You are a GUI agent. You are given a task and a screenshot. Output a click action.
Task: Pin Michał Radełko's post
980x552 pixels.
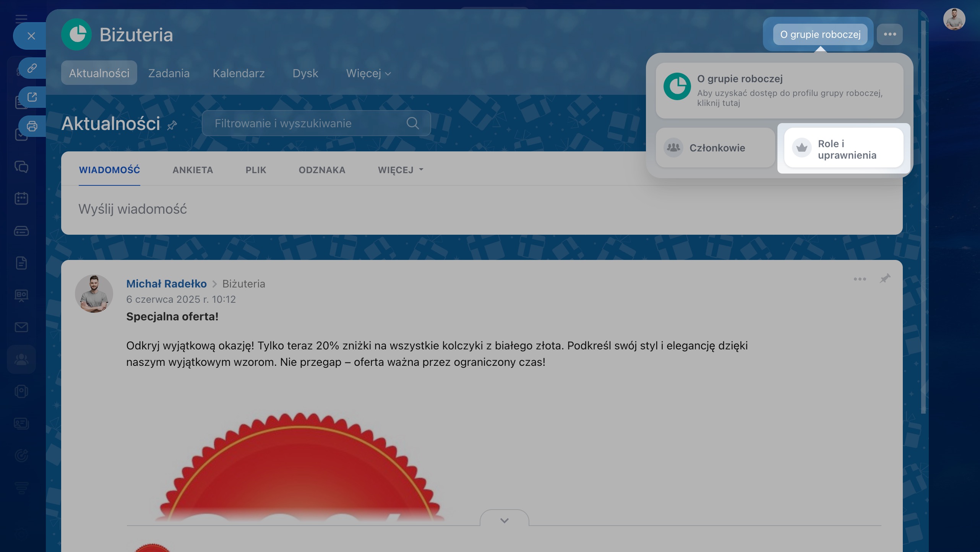pos(885,278)
